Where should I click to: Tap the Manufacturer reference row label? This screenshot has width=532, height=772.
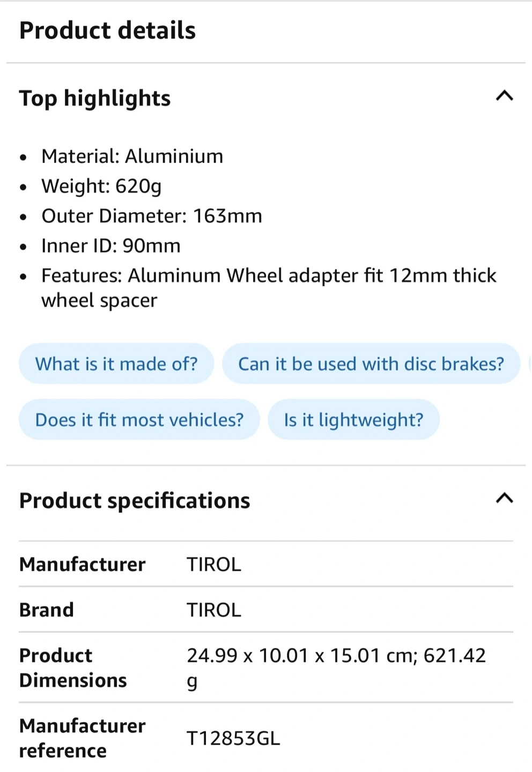(82, 738)
